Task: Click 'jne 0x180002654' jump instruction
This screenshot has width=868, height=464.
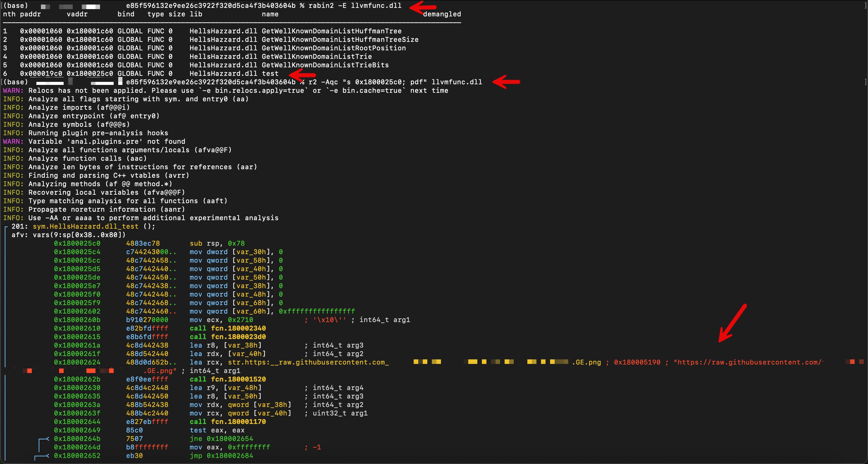Action: click(x=221, y=439)
